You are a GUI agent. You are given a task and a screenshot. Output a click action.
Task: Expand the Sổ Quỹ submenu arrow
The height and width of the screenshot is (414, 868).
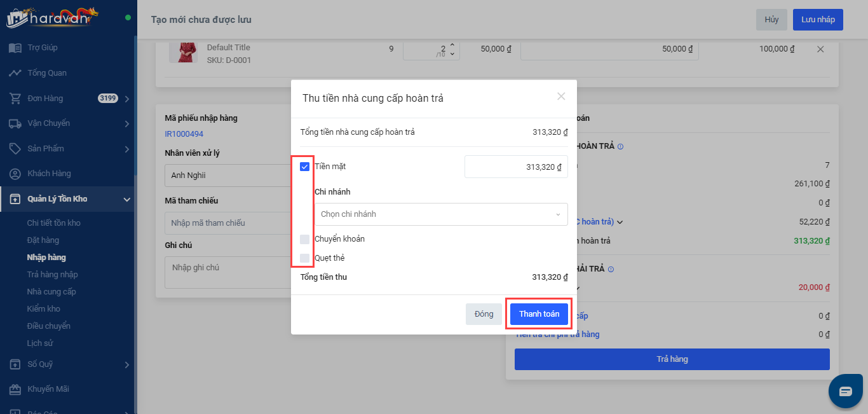[x=126, y=365]
